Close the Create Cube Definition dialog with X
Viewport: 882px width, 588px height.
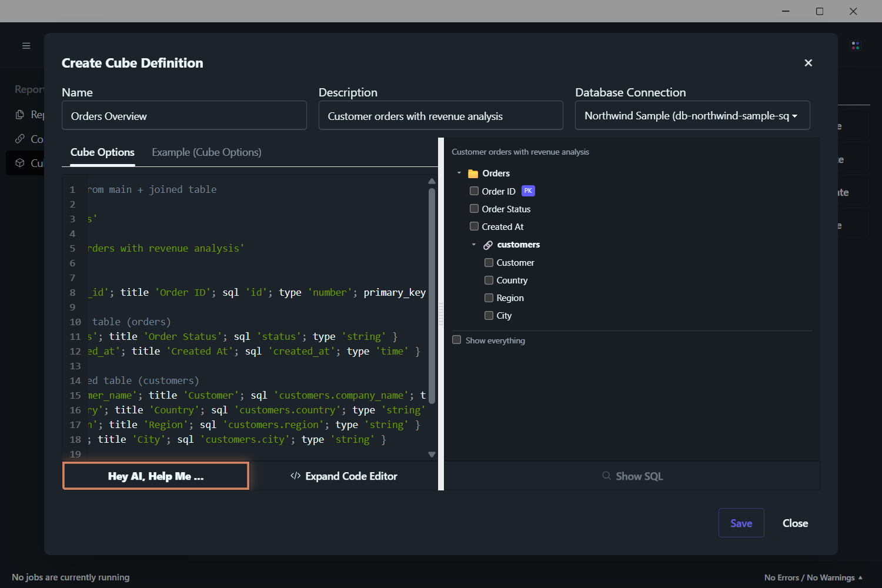[808, 63]
